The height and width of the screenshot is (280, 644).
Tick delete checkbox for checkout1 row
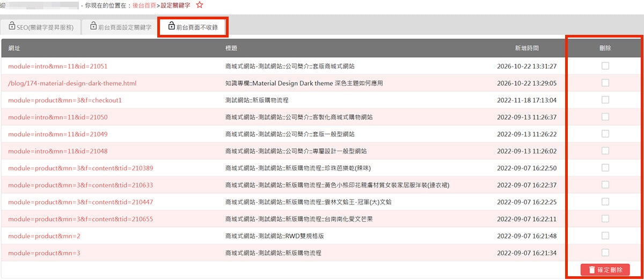coord(605,100)
